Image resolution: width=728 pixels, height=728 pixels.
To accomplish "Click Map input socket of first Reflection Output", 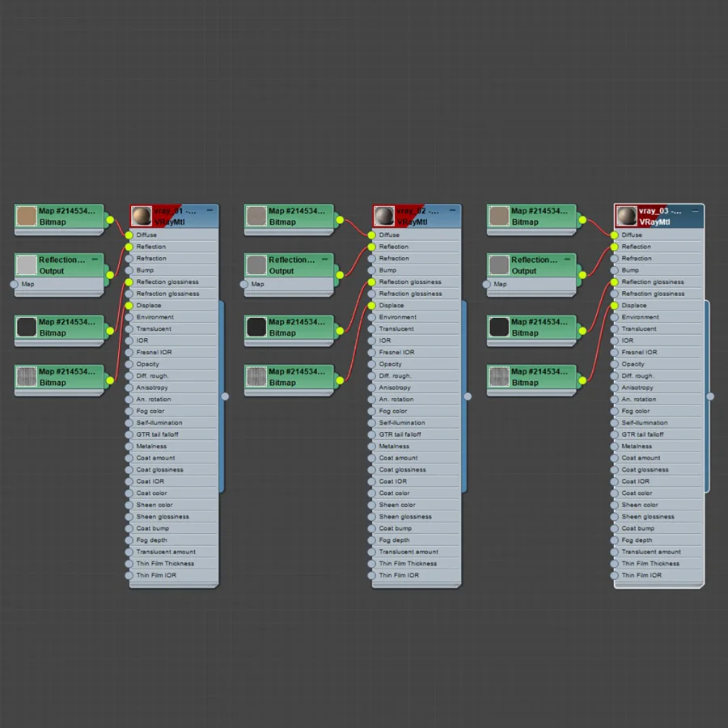I will [15, 284].
